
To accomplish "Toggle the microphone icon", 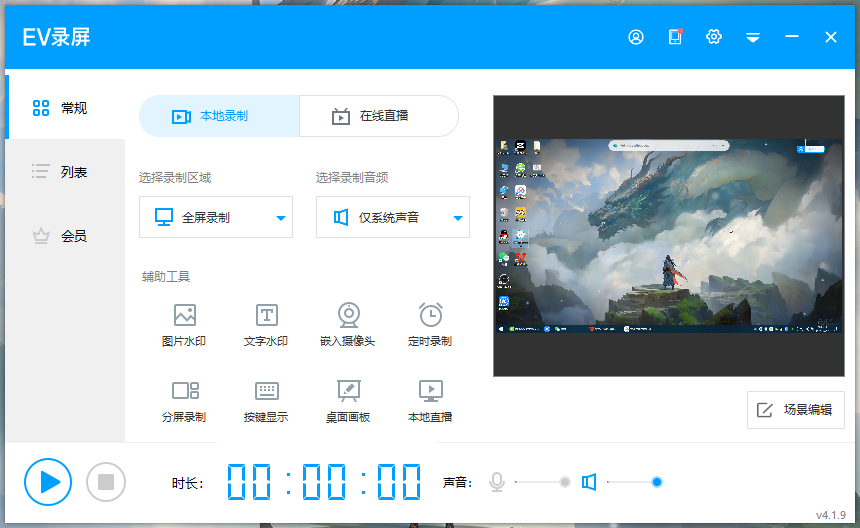I will 497,482.
